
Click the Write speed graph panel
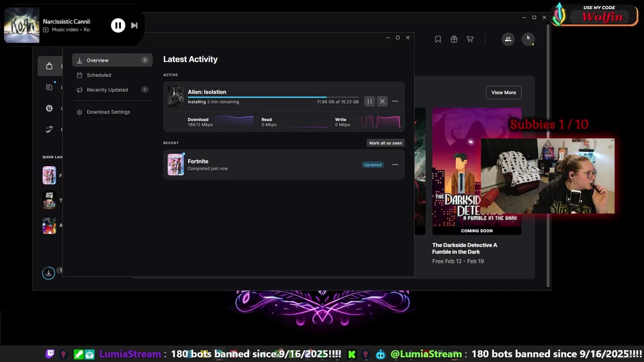368,122
